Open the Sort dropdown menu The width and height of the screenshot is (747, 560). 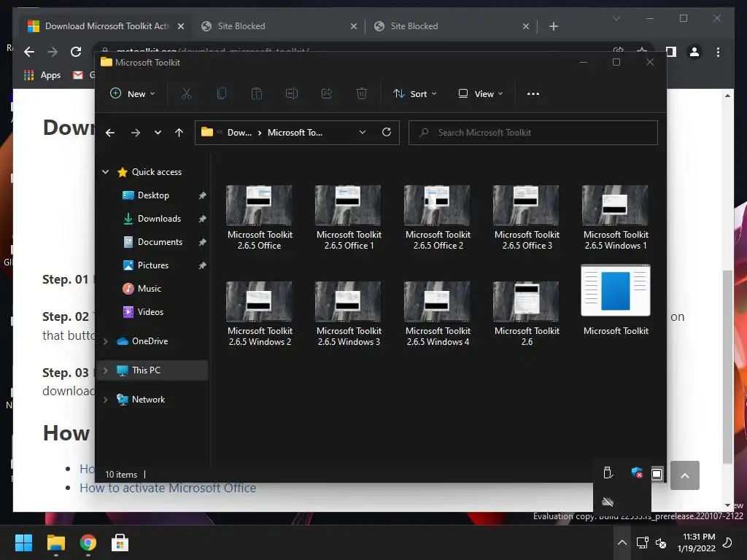click(x=415, y=94)
